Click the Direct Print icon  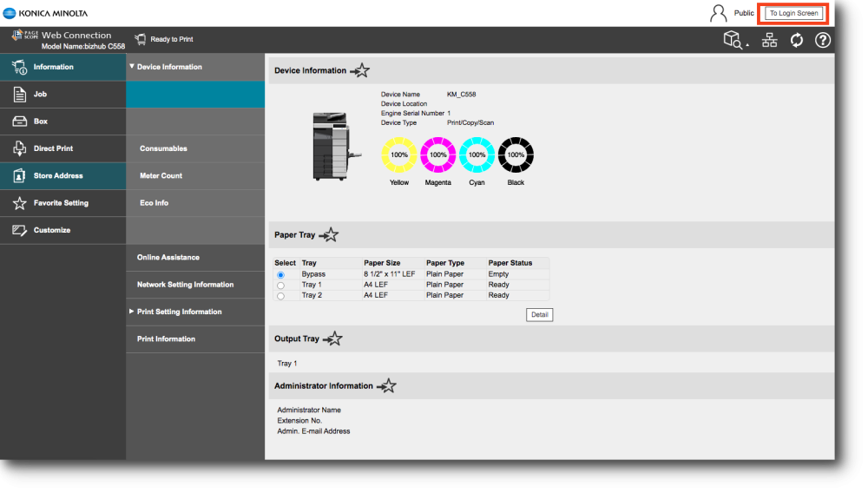19,148
